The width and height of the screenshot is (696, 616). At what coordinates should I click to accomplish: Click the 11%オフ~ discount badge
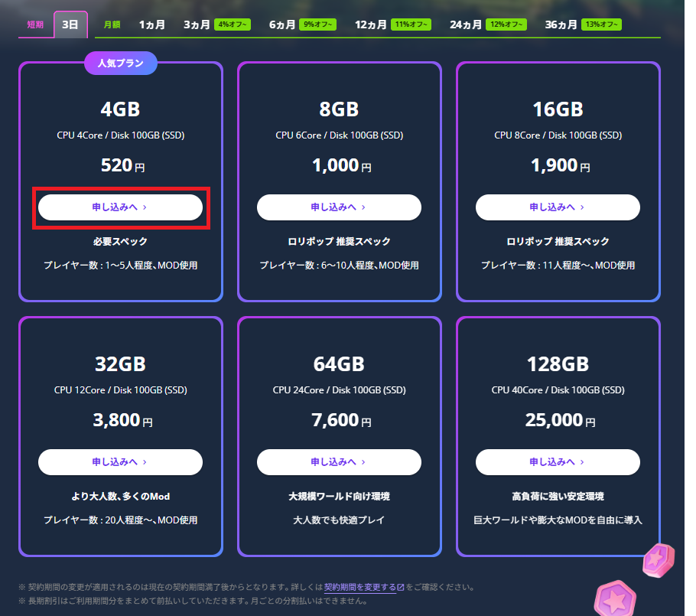[411, 24]
